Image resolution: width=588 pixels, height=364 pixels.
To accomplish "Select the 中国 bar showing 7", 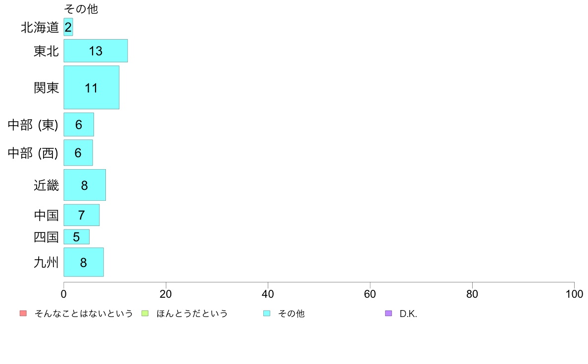I will click(x=81, y=215).
